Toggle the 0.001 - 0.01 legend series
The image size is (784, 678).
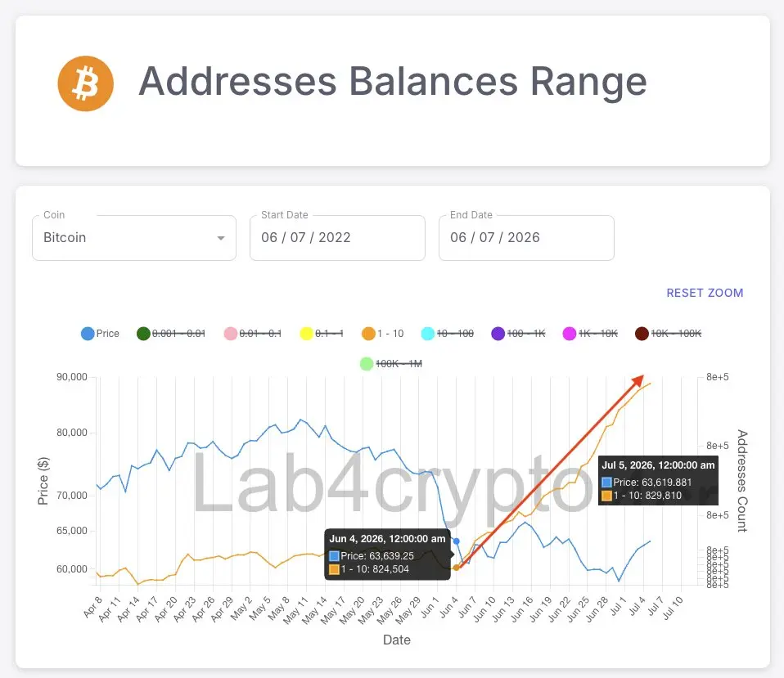[x=171, y=333]
